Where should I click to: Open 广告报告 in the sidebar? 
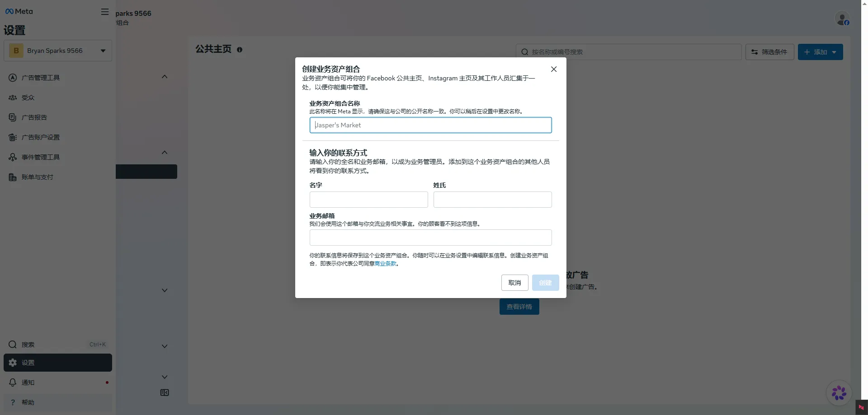point(58,117)
